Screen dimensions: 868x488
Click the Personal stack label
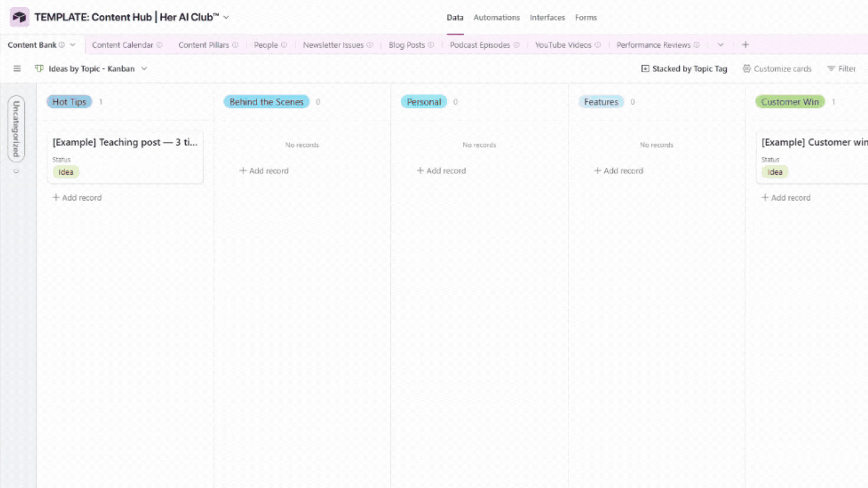point(424,102)
